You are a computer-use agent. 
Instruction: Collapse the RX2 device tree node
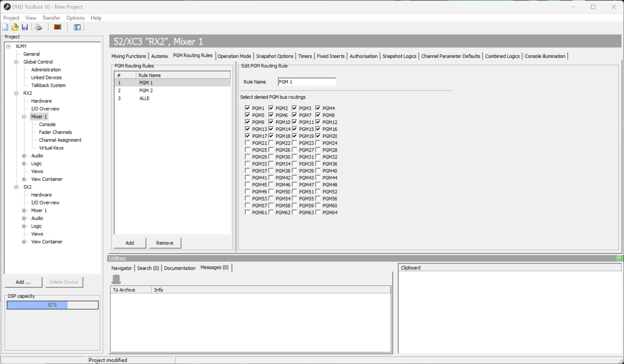[x=16, y=93]
